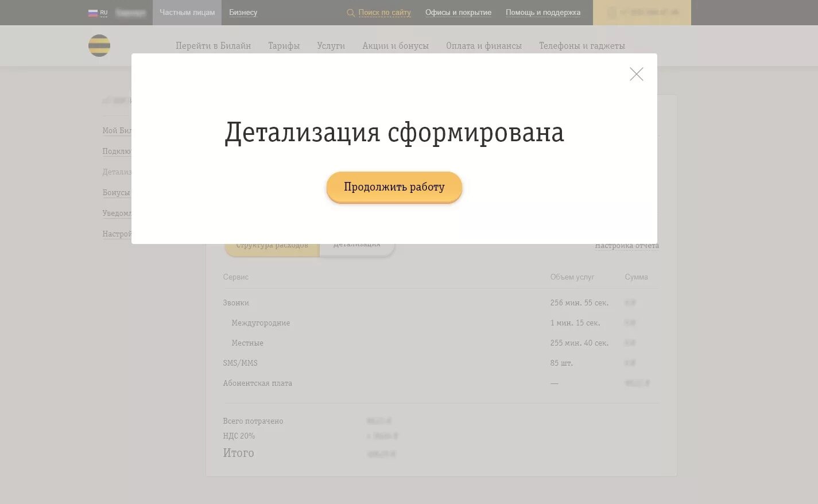Click the phone handset icon in the header
818x504 pixels.
click(612, 12)
